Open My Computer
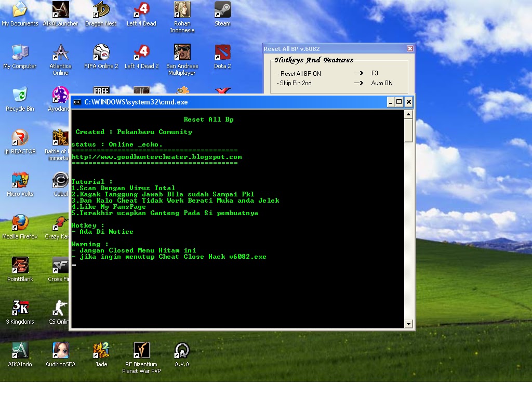Image resolution: width=532 pixels, height=399 pixels. [20, 52]
